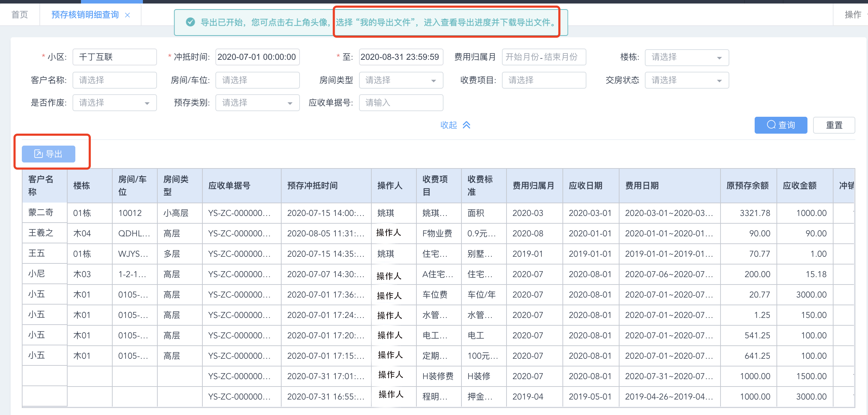Click the 楼栋 column header

click(x=90, y=186)
